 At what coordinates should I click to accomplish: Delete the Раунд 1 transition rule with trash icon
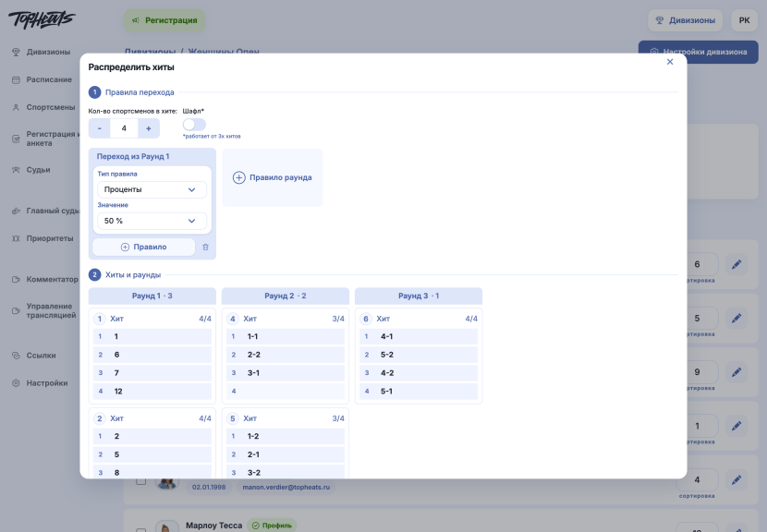(x=205, y=247)
